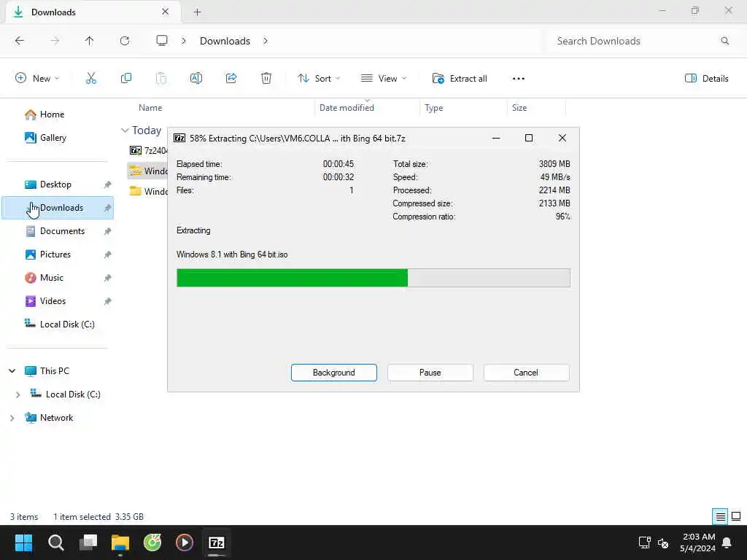This screenshot has width=747, height=560.
Task: Click the Paste clipboard icon
Action: coord(161,79)
